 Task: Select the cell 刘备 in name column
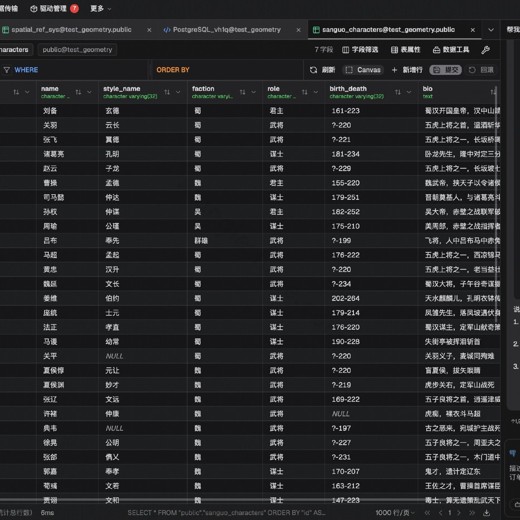[67, 111]
